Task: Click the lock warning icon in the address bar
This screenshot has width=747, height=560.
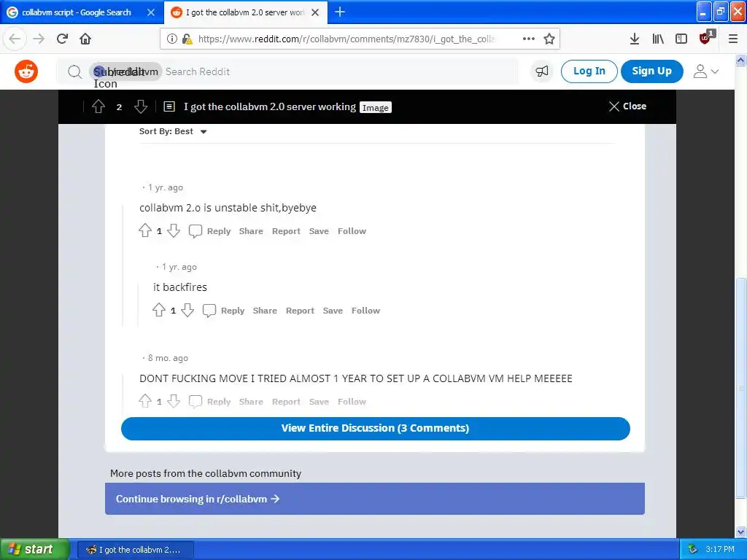Action: pos(187,39)
